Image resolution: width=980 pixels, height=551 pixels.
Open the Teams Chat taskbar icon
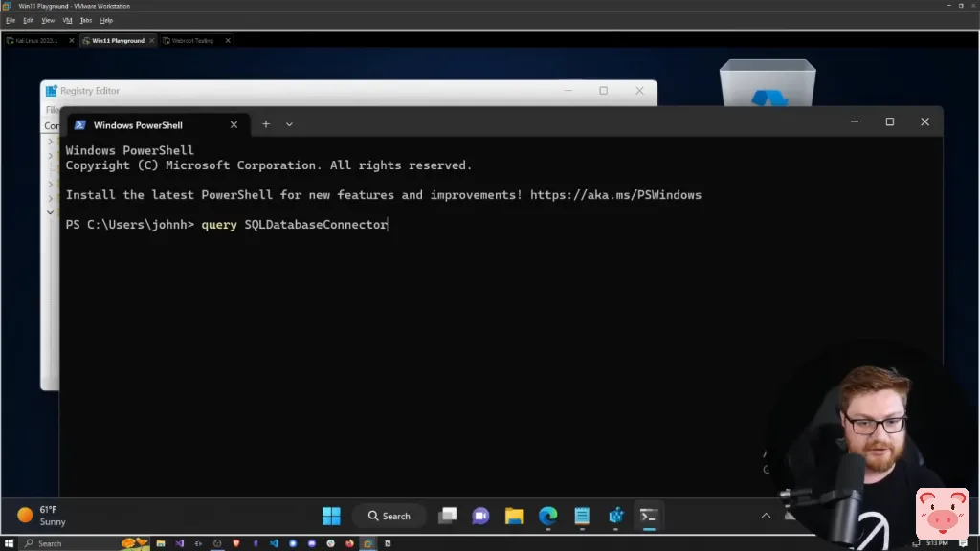pos(480,516)
